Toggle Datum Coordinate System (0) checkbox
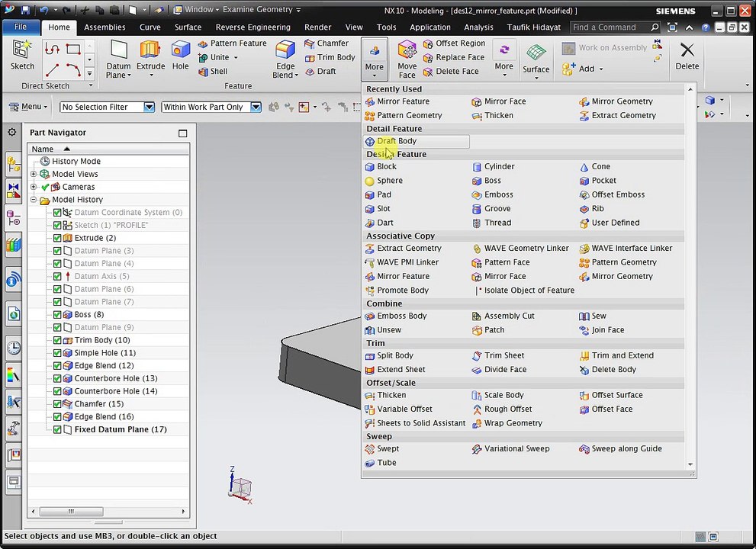 click(x=57, y=213)
